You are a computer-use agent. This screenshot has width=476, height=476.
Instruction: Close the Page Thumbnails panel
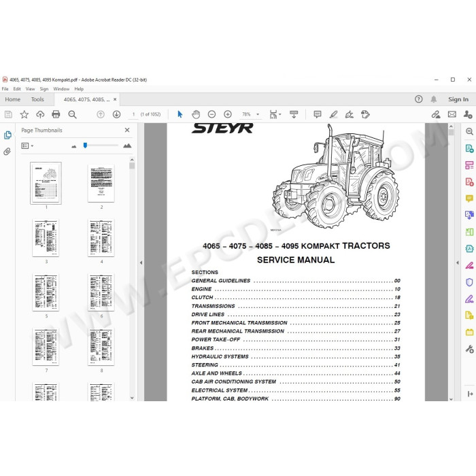point(127,130)
